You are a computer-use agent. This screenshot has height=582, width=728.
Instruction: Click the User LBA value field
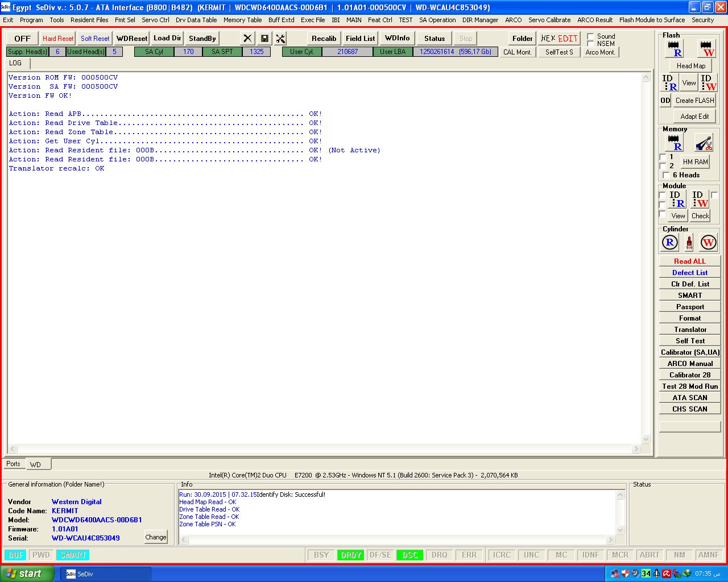click(456, 52)
